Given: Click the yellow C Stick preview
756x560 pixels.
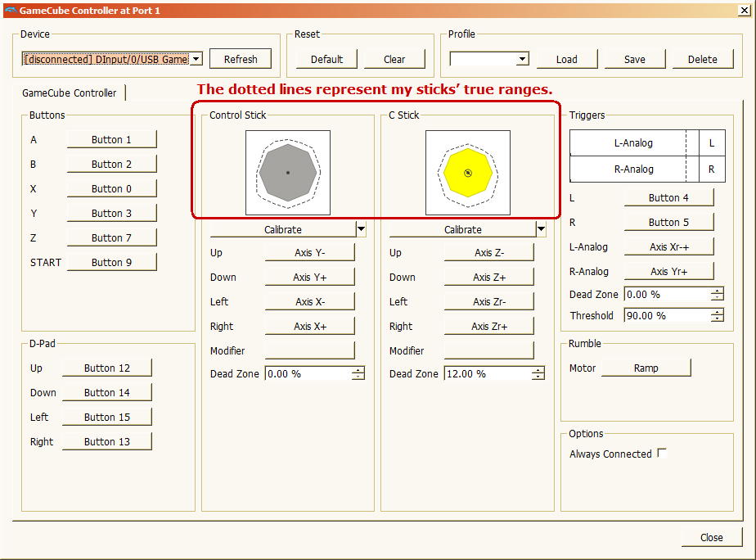Looking at the screenshot, I should pos(468,172).
